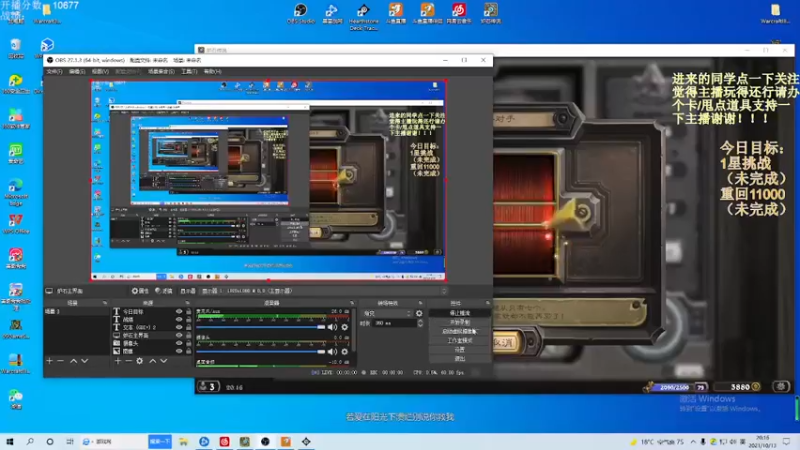Open transition properties gear beside 淡出
This screenshot has height=450, width=800.
419,313
